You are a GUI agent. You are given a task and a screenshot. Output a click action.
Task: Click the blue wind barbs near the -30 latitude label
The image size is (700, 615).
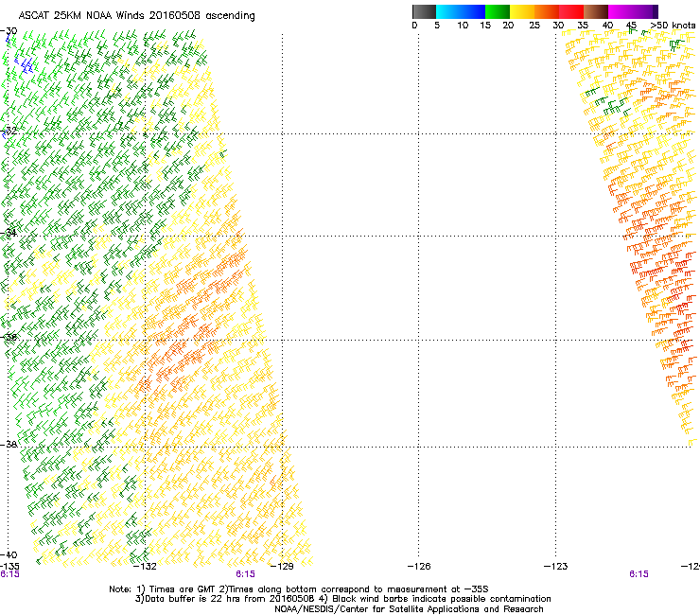pos(25,65)
